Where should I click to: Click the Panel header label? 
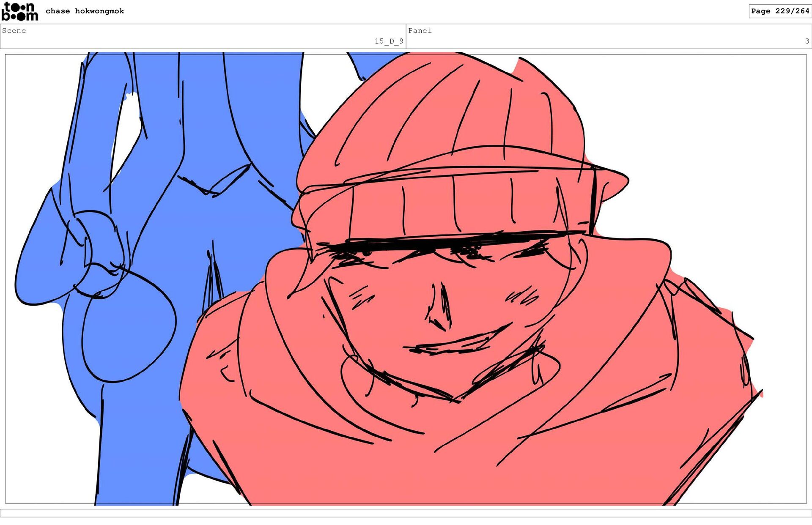click(420, 30)
